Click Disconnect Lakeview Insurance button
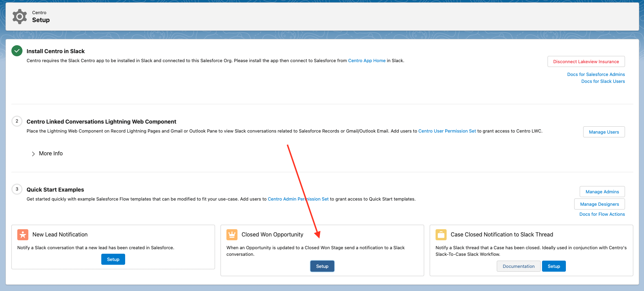The height and width of the screenshot is (291, 644). click(586, 61)
